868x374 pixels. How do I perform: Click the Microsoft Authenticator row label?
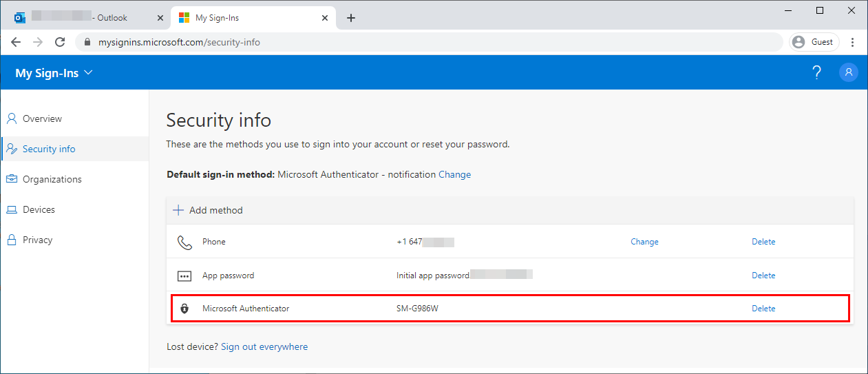[246, 309]
